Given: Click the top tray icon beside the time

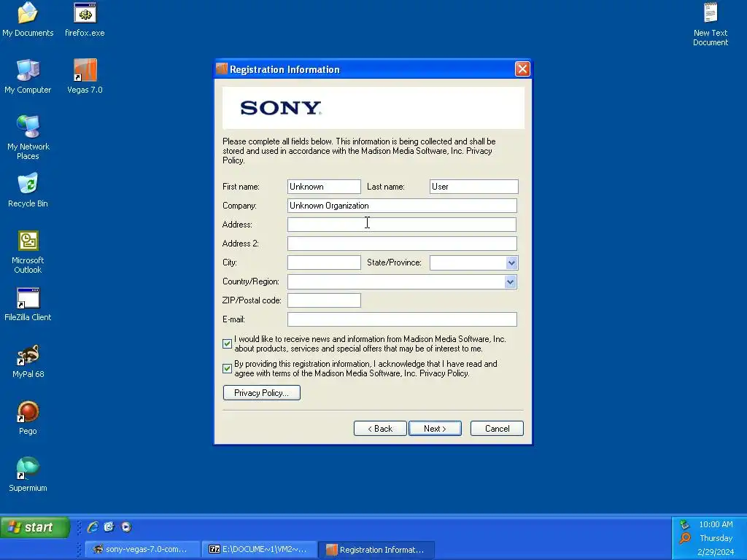Looking at the screenshot, I should pos(684,524).
